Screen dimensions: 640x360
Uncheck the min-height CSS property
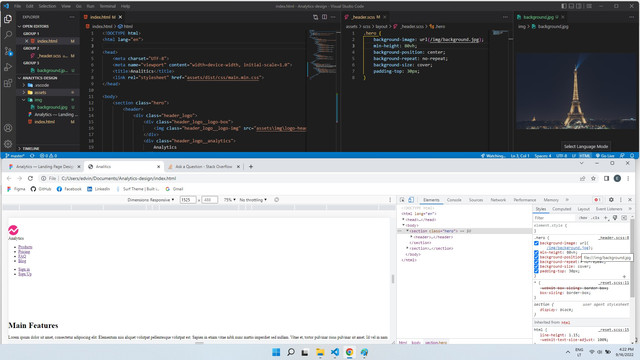pos(536,252)
